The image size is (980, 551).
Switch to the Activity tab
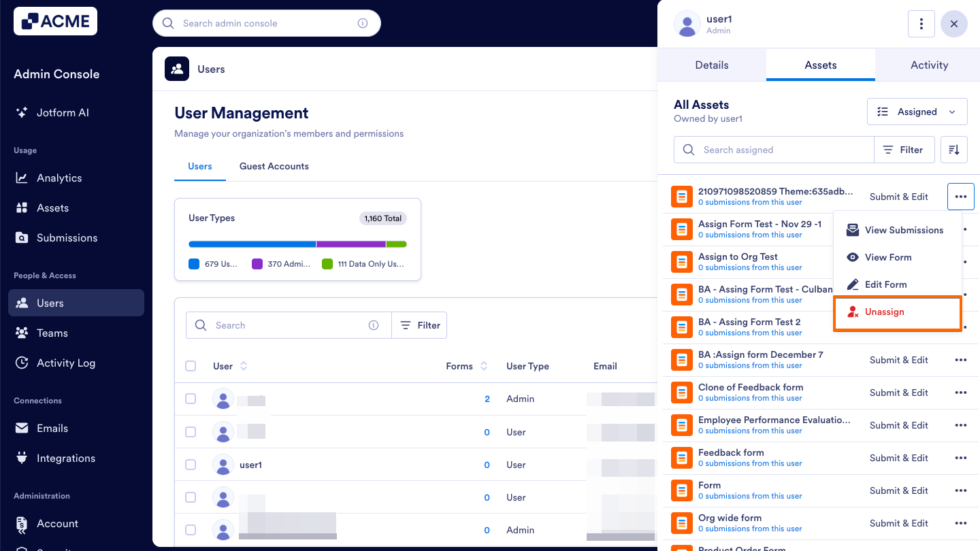click(928, 65)
